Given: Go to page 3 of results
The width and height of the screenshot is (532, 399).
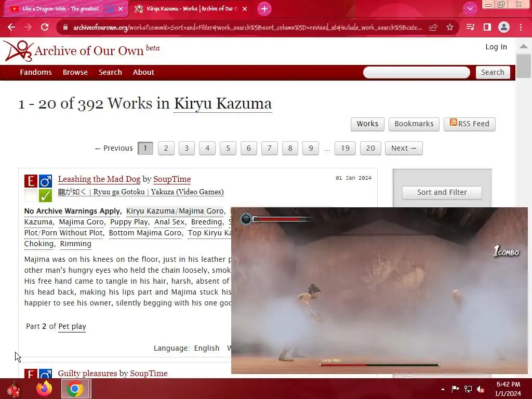Looking at the screenshot, I should point(187,148).
